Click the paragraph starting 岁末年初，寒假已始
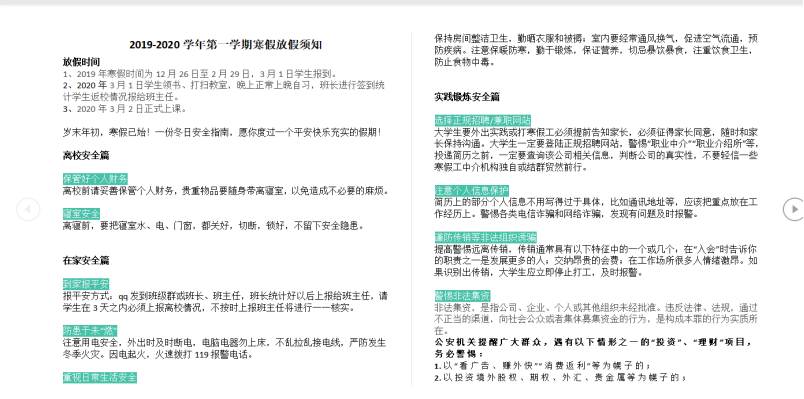The image size is (804, 399). 223,132
